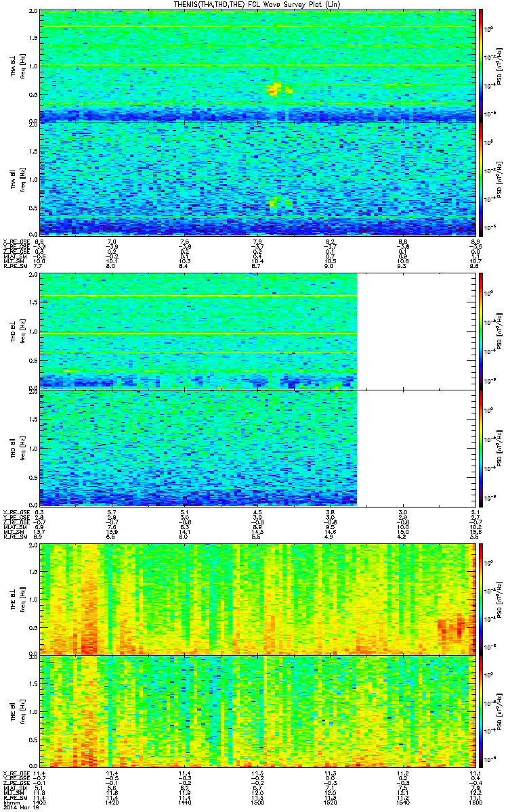Click the 1500 time tick label

tap(257, 803)
